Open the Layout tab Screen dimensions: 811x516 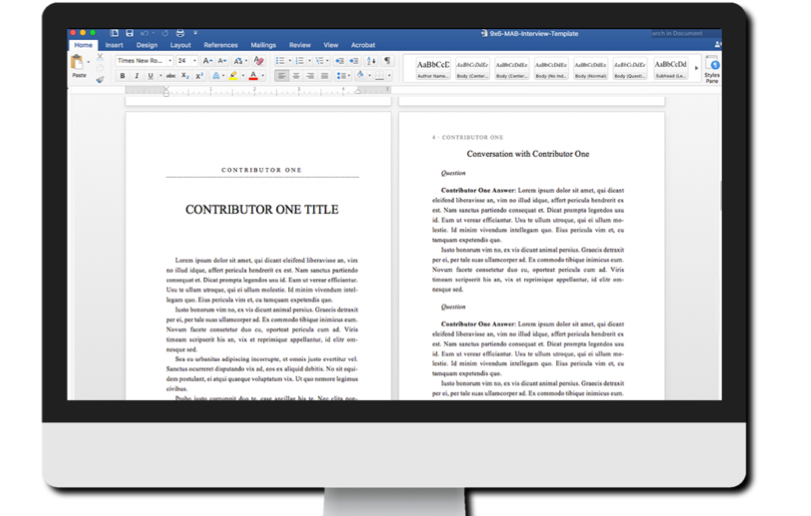point(181,45)
